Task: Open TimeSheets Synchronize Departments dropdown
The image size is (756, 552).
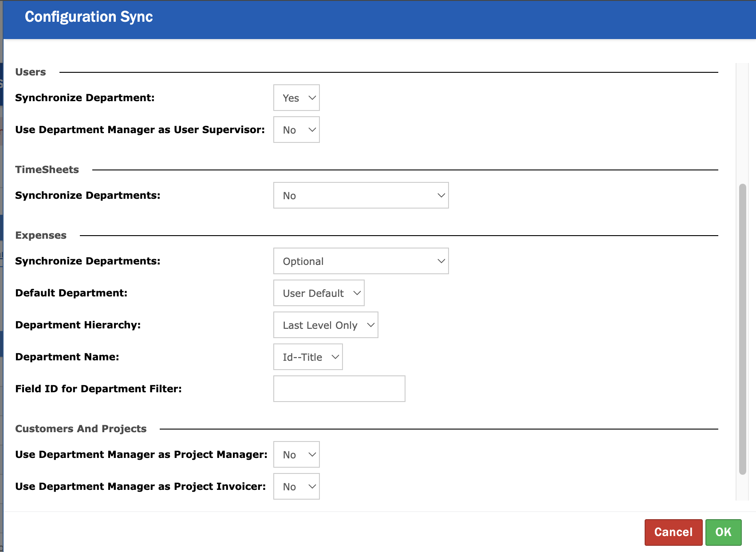Action: pyautogui.click(x=361, y=195)
